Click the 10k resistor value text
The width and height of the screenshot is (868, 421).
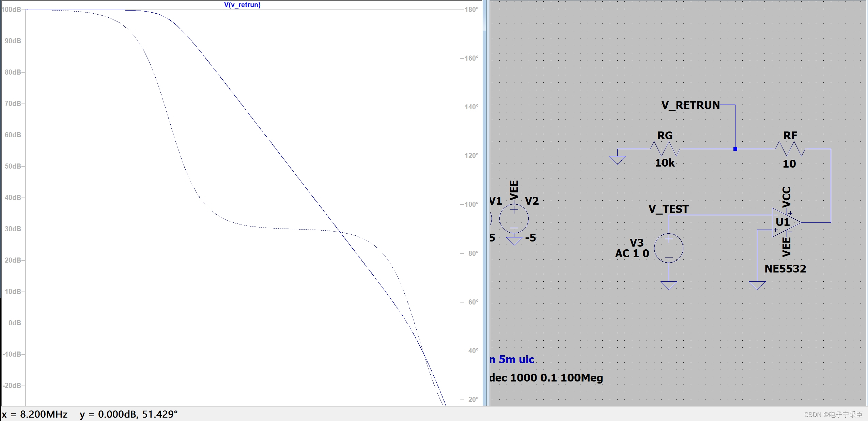[x=665, y=163]
